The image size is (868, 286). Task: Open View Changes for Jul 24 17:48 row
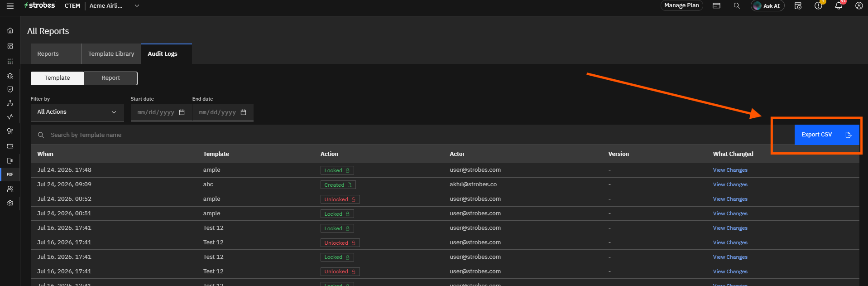coord(730,170)
